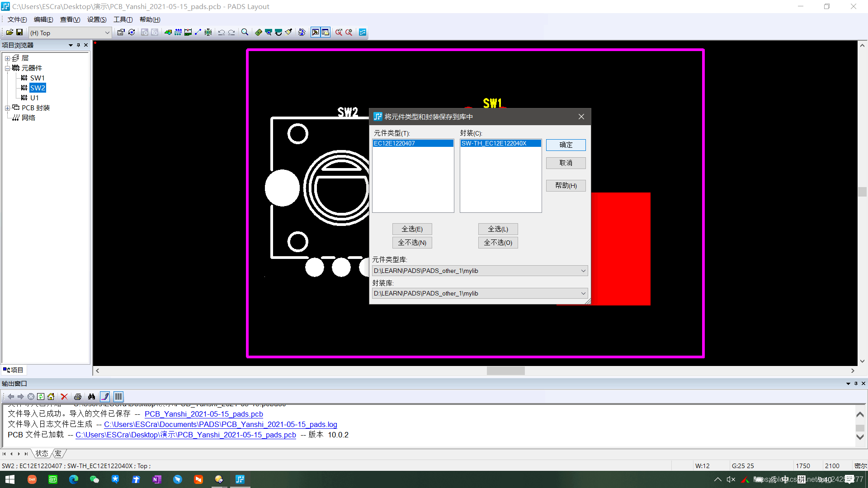
Task: Select 网络 in the project tree
Action: [x=28, y=117]
